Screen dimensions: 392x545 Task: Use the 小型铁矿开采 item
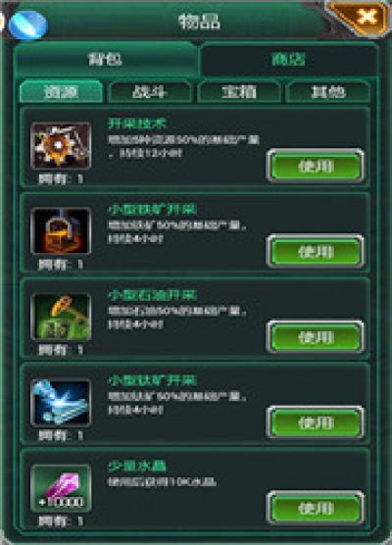316,252
